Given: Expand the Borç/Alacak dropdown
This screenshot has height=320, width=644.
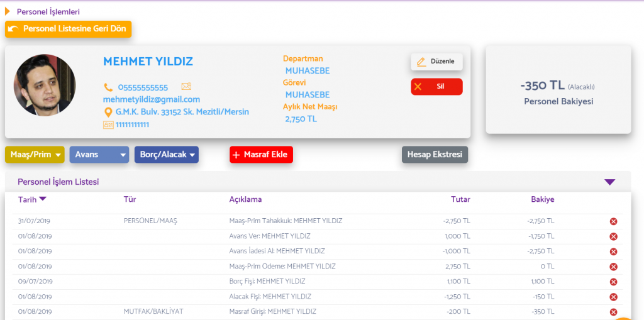Looking at the screenshot, I should tap(166, 155).
